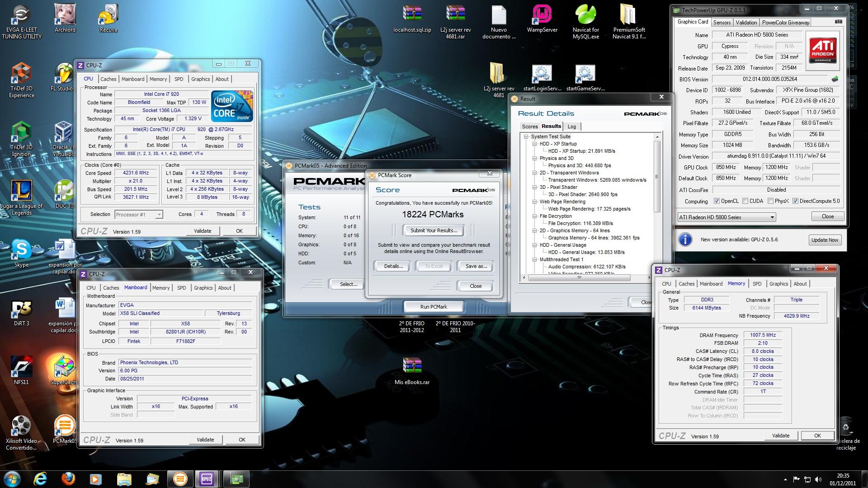Screen dimensions: 868x488
Task: Open NFS11 game shortcut
Action: 21,371
